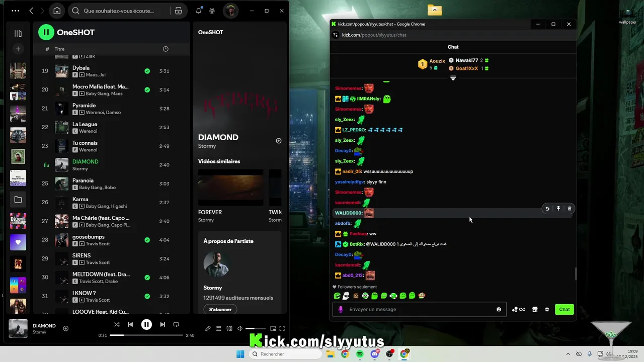Reply to WALIDD000 message

pos(547,209)
